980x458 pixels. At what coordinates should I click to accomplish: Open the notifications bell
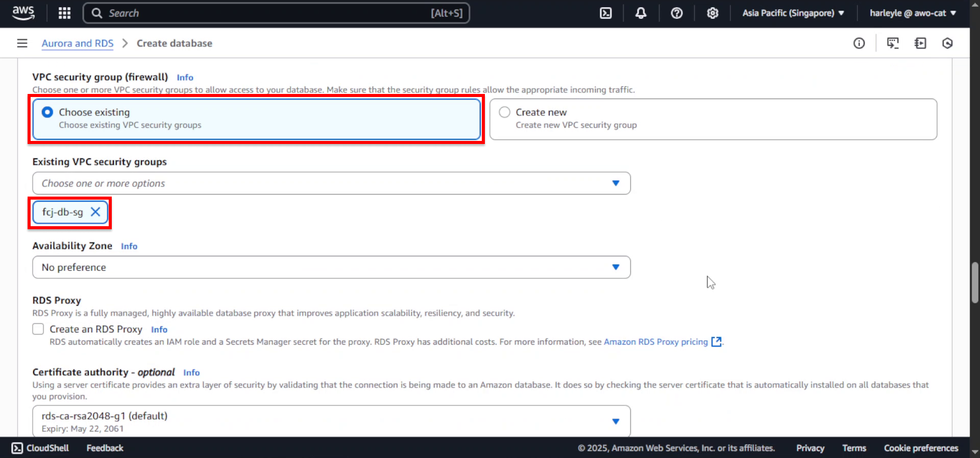coord(641,13)
